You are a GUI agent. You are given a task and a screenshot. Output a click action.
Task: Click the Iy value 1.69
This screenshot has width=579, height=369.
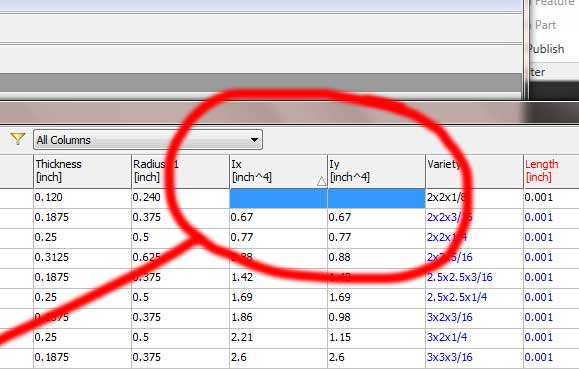[376, 298]
